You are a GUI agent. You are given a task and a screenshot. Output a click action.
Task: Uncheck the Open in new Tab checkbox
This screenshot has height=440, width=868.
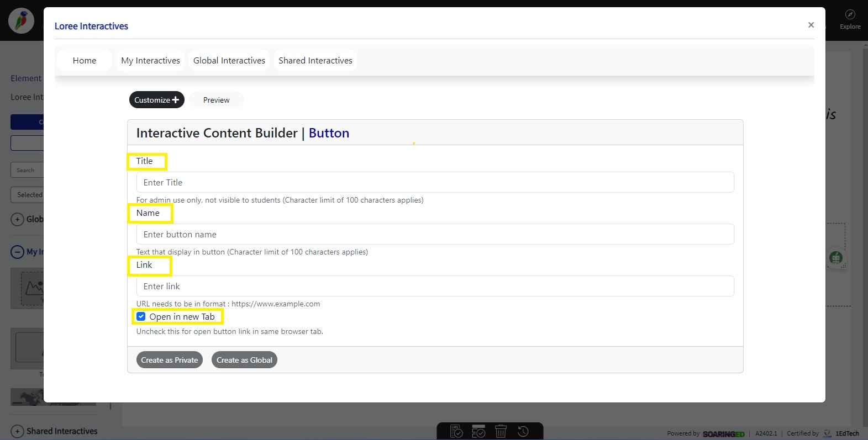point(141,316)
